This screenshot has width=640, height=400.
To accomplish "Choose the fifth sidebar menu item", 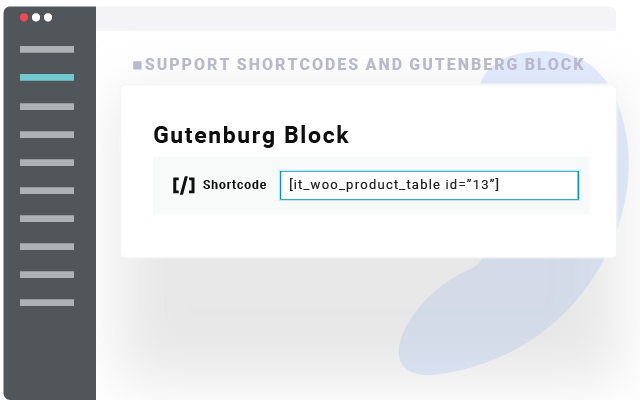I will pos(47,161).
